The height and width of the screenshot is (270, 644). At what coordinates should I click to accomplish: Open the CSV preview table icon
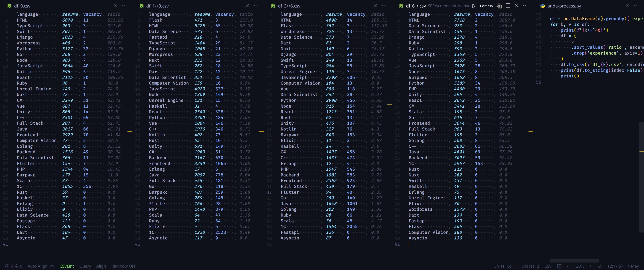499,6
